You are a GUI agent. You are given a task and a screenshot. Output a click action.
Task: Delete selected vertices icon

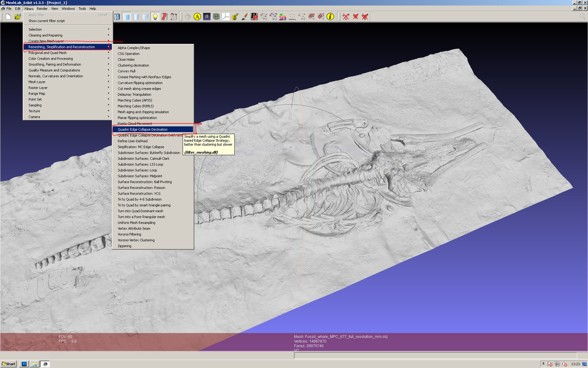pyautogui.click(x=346, y=16)
